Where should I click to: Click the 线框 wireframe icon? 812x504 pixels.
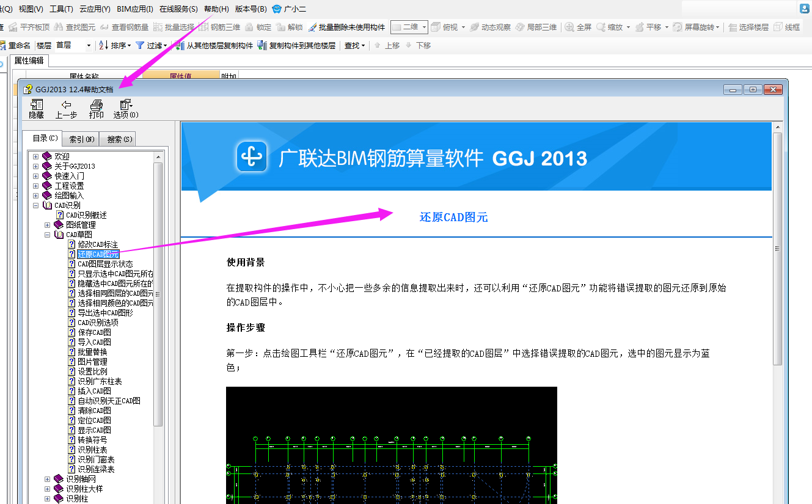778,27
